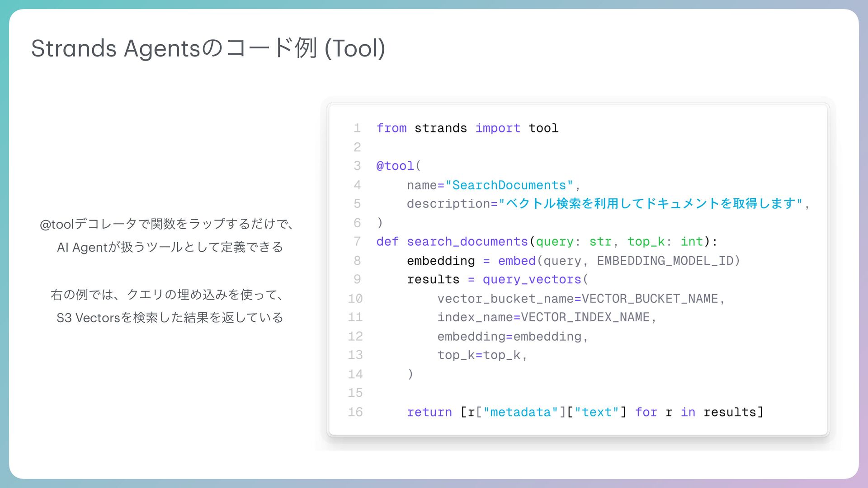The image size is (868, 488).
Task: Click the "metadata" string on line 16
Action: 520,412
